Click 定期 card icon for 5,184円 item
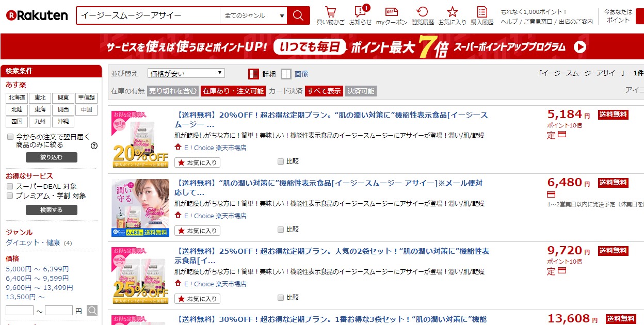 coord(562,135)
